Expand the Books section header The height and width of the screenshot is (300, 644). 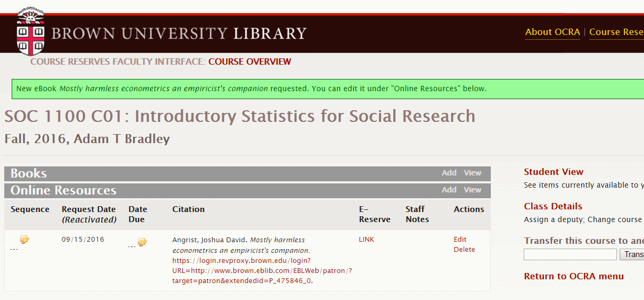pyautogui.click(x=29, y=173)
